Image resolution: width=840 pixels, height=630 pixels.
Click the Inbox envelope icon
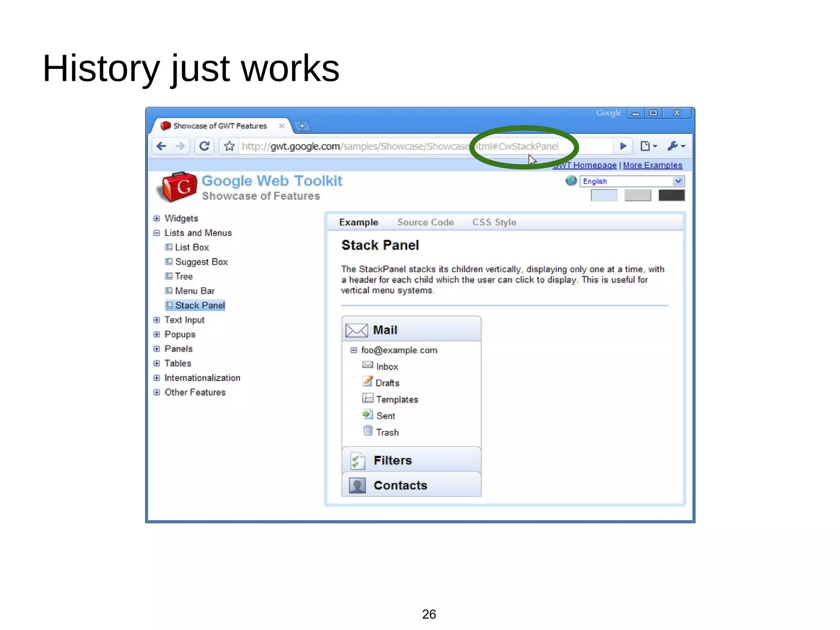tap(367, 365)
